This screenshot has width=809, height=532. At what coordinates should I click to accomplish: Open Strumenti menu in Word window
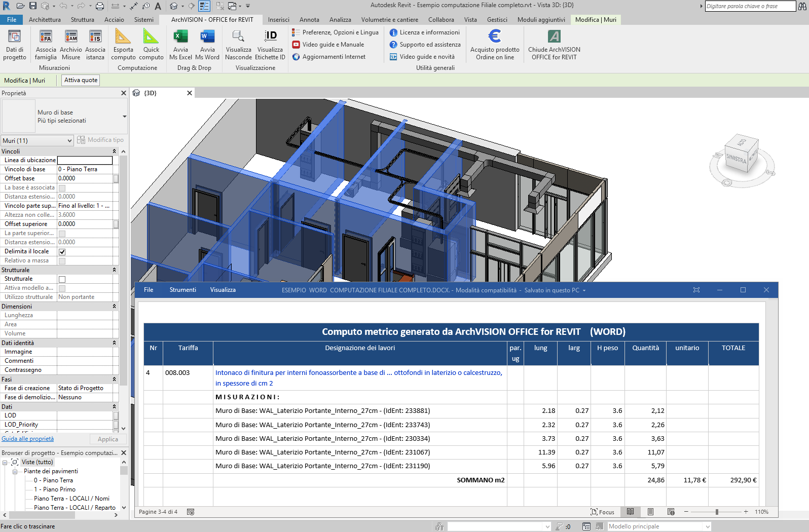click(x=182, y=290)
